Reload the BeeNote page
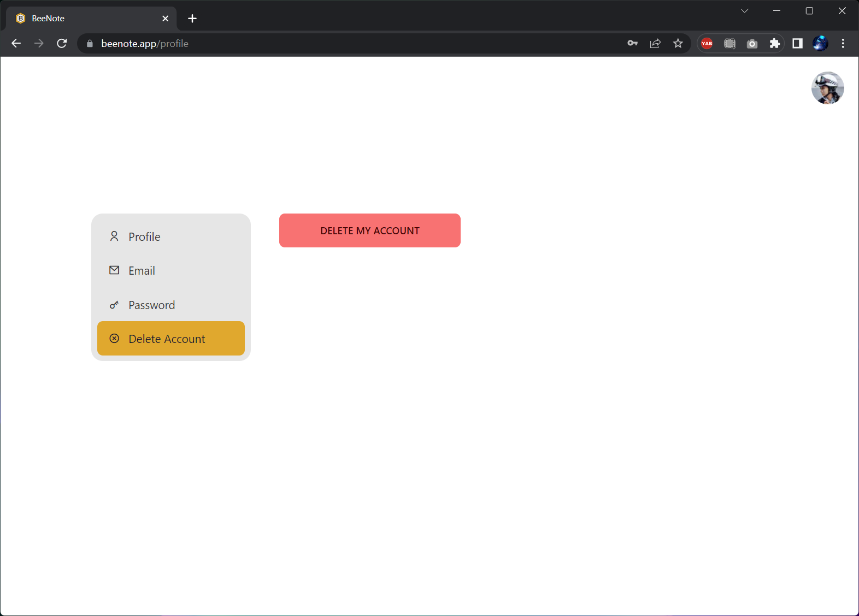 (62, 44)
